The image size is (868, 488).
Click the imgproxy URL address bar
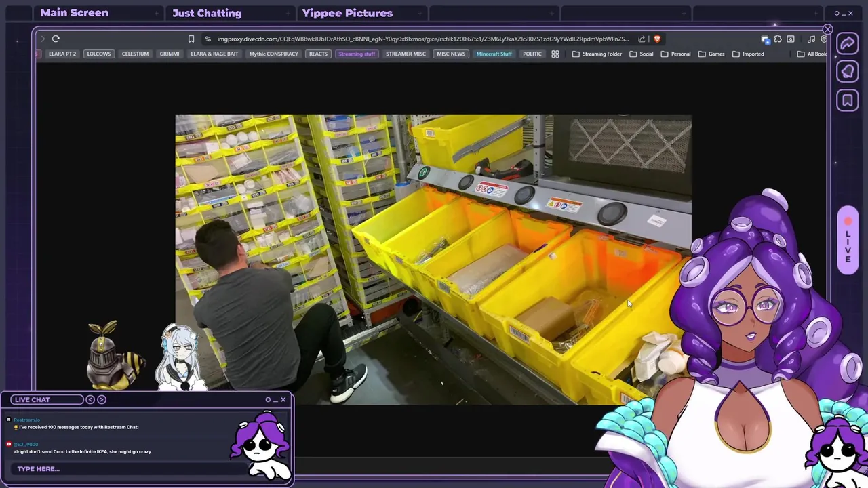(x=423, y=39)
